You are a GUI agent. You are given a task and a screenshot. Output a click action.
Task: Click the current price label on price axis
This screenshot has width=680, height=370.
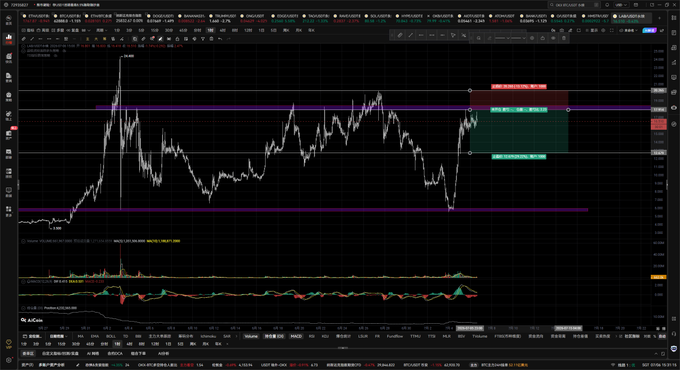tap(659, 124)
